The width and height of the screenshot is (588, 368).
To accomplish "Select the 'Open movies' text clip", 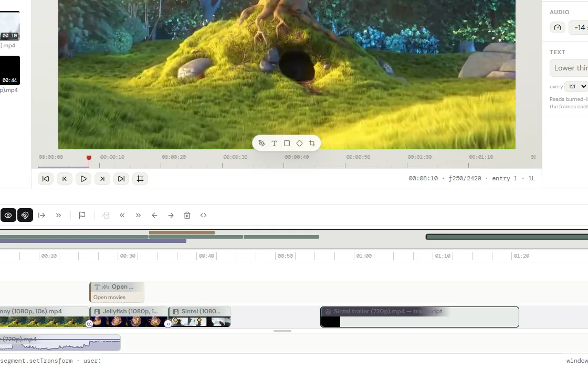I will point(117,292).
